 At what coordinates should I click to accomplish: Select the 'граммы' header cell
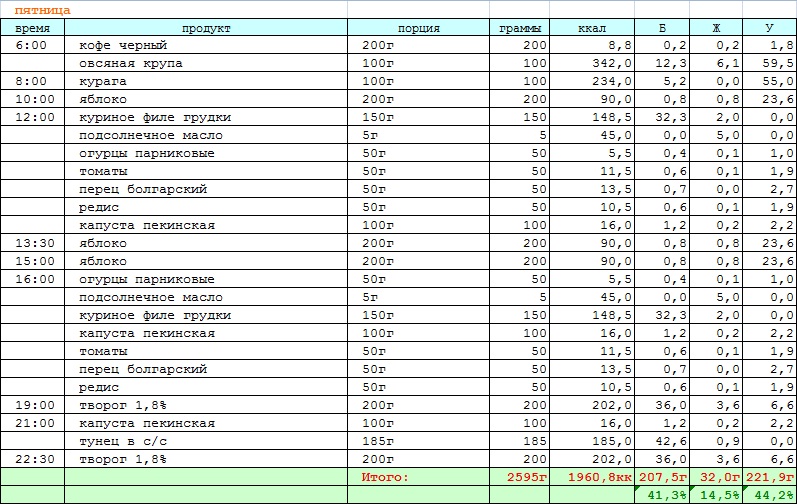tap(519, 28)
